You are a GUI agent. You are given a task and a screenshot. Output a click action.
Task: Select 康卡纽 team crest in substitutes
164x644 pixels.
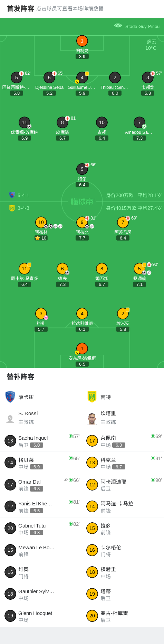[10, 397]
